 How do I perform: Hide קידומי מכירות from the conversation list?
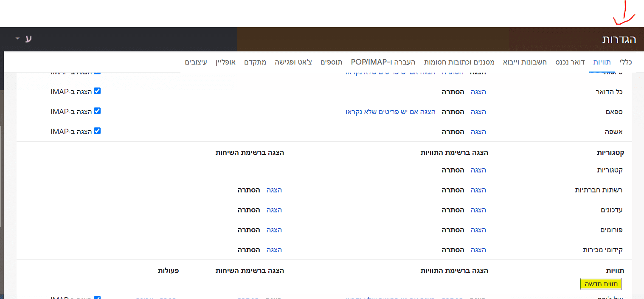249,250
